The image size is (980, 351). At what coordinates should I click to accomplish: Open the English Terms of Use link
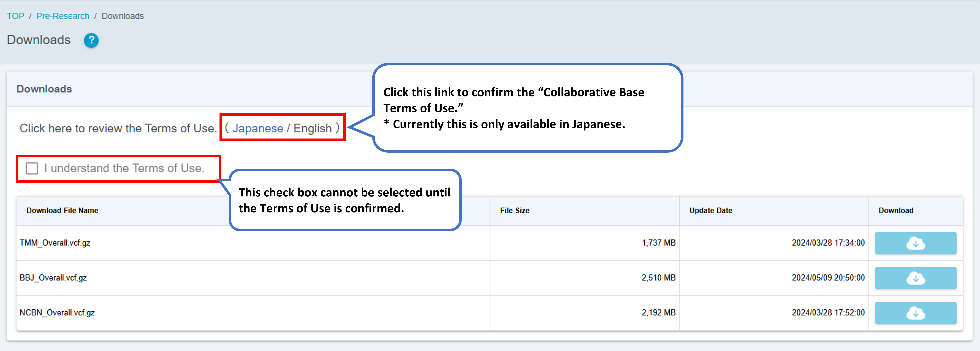[x=312, y=128]
